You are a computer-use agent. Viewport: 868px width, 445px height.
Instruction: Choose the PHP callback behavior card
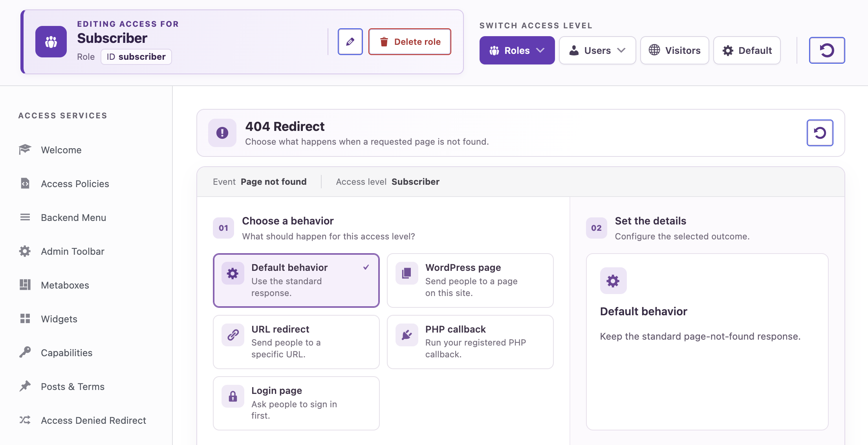[x=470, y=342]
